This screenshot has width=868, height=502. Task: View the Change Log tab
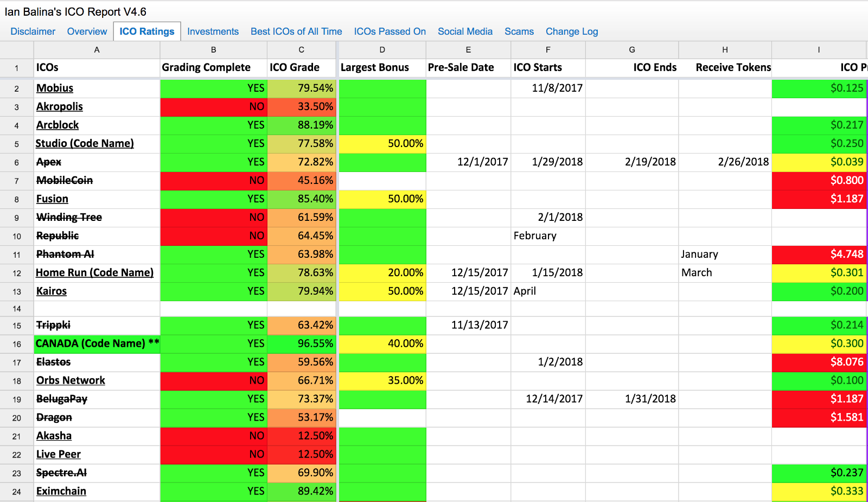(x=572, y=31)
